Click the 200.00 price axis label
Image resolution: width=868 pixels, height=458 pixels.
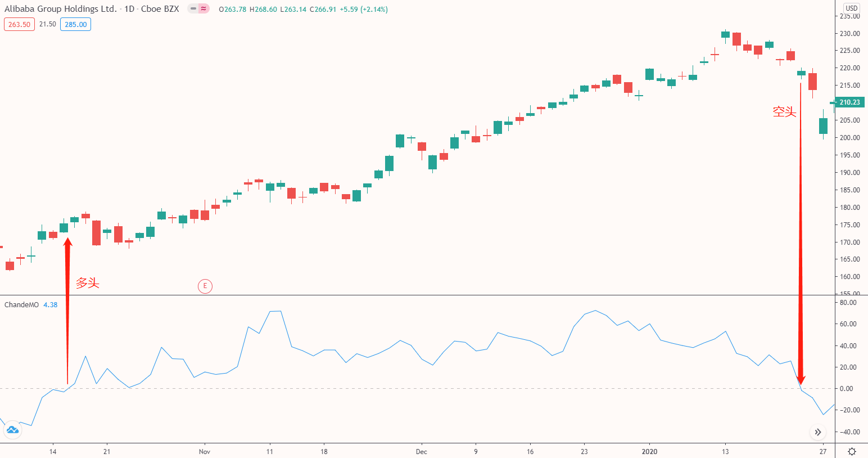point(849,138)
